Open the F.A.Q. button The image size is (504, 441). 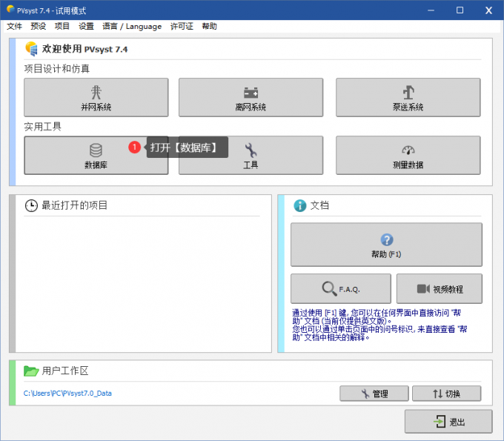(341, 288)
